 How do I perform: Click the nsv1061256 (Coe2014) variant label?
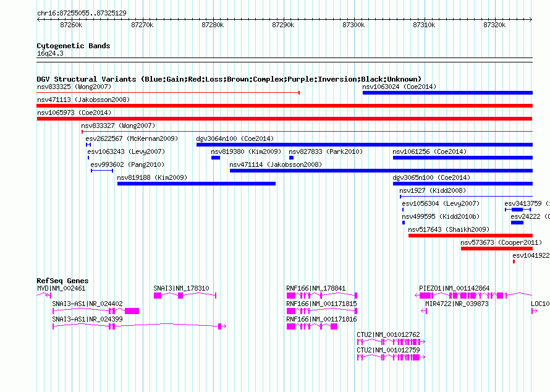tap(429, 151)
